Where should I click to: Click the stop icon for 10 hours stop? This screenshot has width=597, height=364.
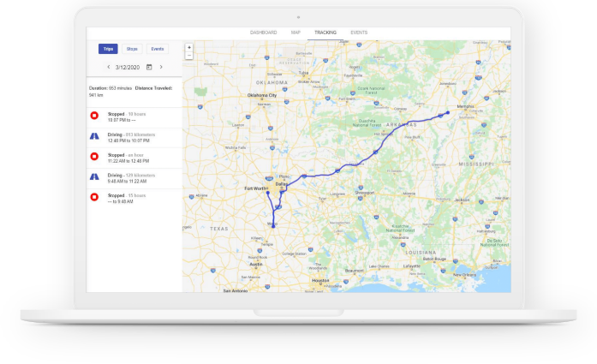(94, 116)
